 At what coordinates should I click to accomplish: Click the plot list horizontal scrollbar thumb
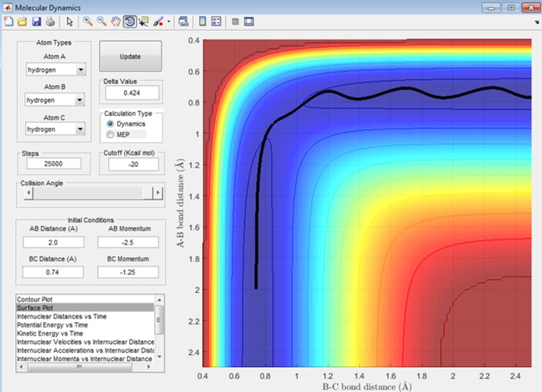click(80, 367)
